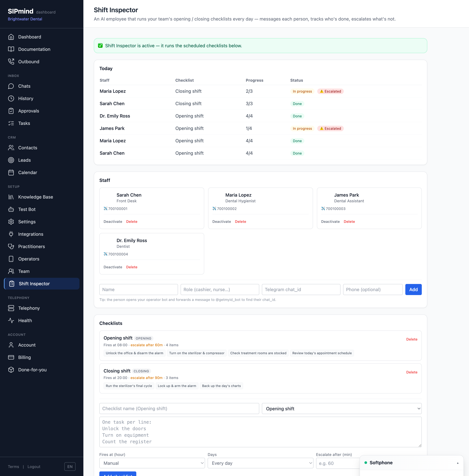Open the Telephony server icon
The width and height of the screenshot is (469, 476).
11,308
